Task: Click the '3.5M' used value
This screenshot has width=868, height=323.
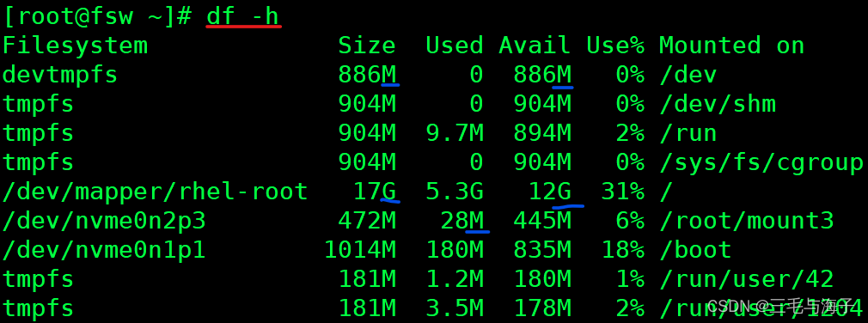Action: click(455, 308)
